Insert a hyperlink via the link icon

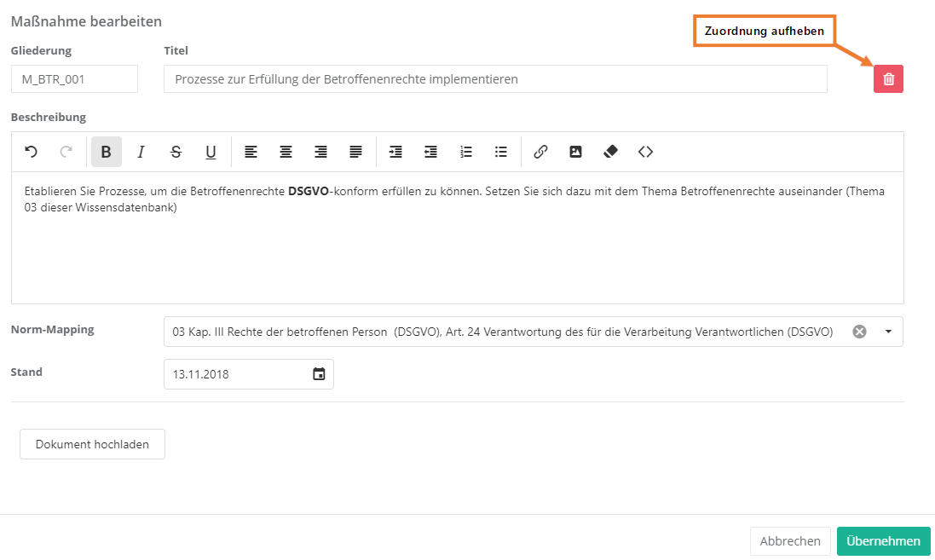pos(540,152)
